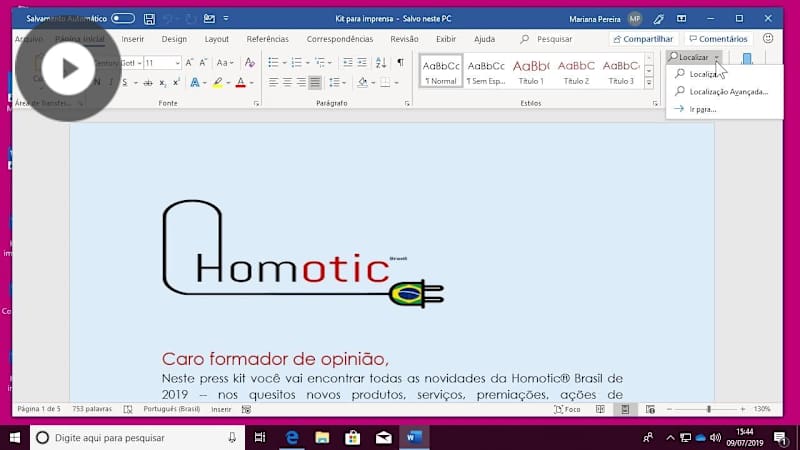Toggle Inserir overtype mode in status bar

pos(221,409)
